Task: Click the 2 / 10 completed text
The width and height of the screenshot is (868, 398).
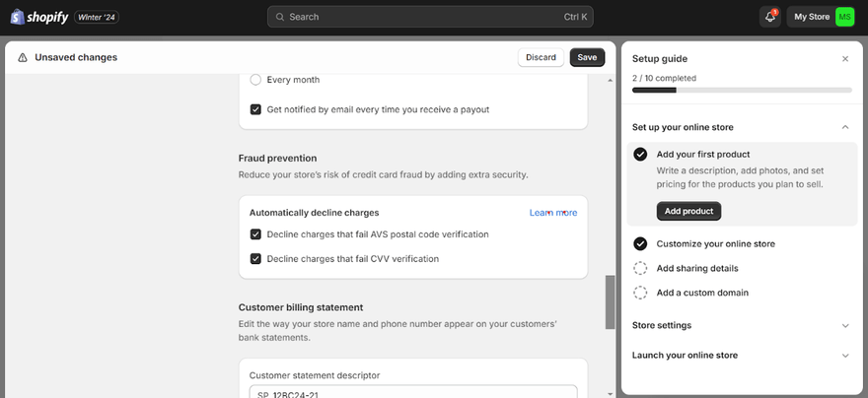Action: (664, 79)
